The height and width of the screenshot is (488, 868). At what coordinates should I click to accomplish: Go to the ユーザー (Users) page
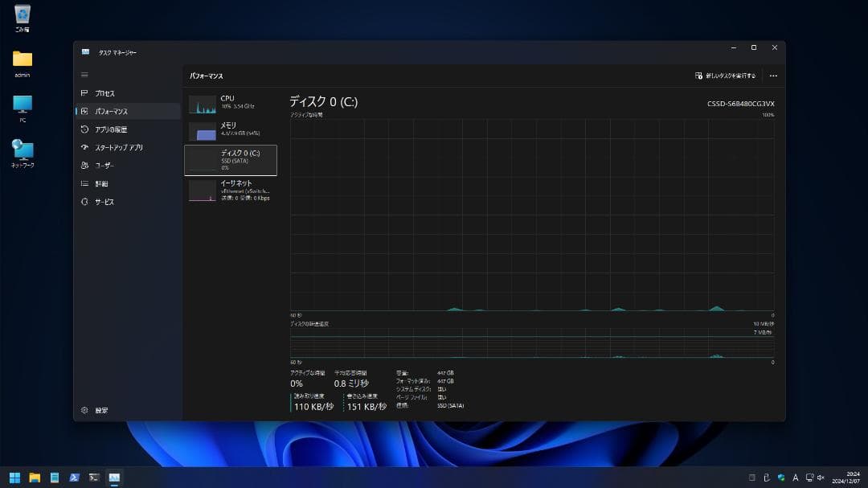click(x=104, y=166)
